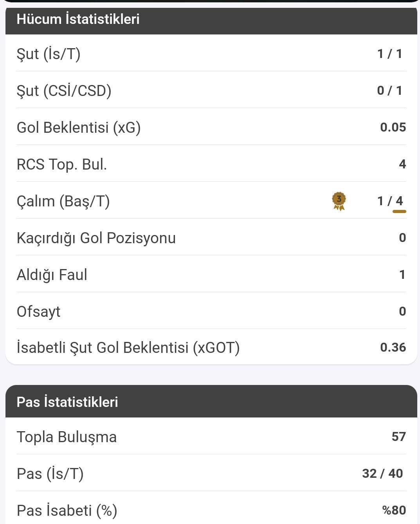This screenshot has height=524, width=420.
Task: Open the İsabetli Şut Gol Beklentisi (xGOT) row
Action: pos(211,347)
